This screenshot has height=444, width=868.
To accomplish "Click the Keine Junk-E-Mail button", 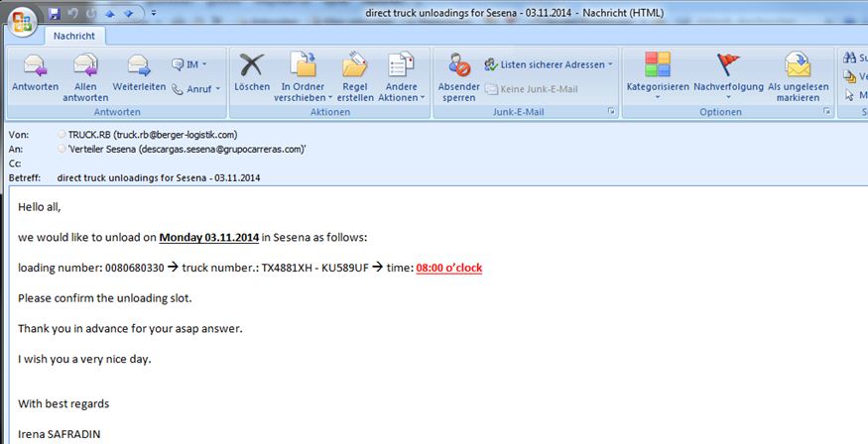I will coord(531,88).
